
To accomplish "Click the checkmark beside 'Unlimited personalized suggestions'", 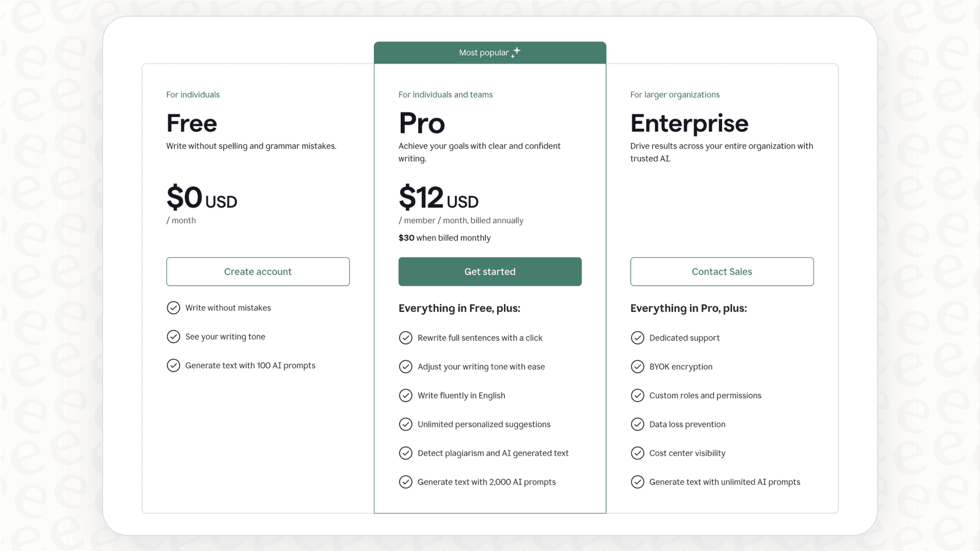I will (405, 424).
